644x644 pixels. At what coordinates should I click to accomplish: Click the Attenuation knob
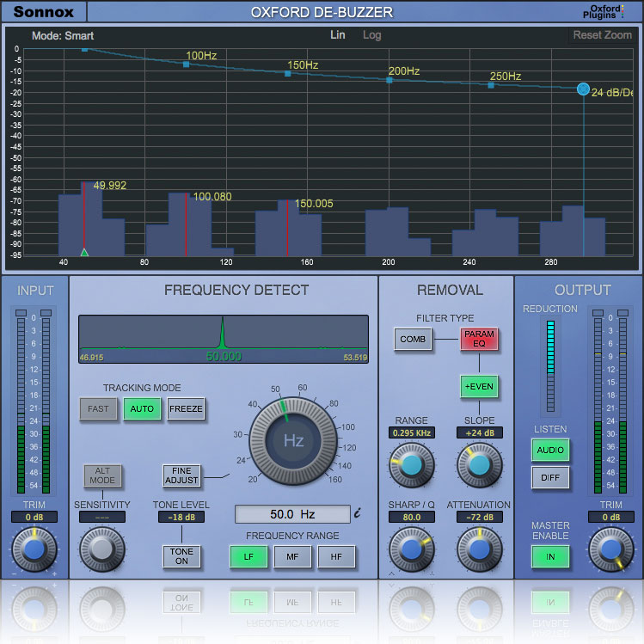pyautogui.click(x=479, y=548)
